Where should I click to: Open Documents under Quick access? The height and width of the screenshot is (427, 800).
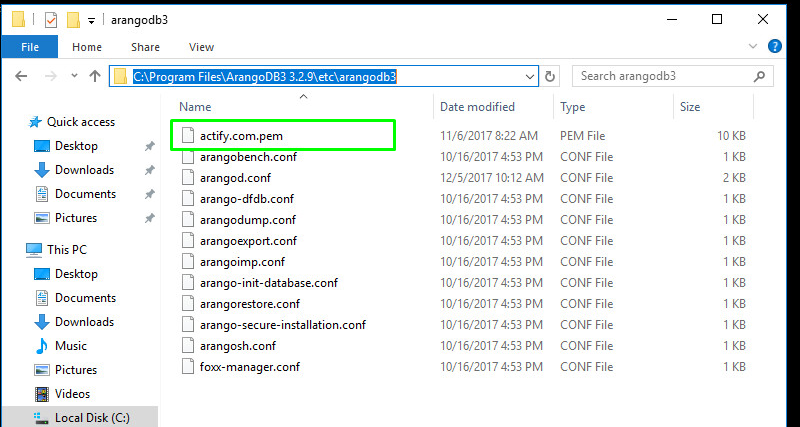pyautogui.click(x=85, y=194)
